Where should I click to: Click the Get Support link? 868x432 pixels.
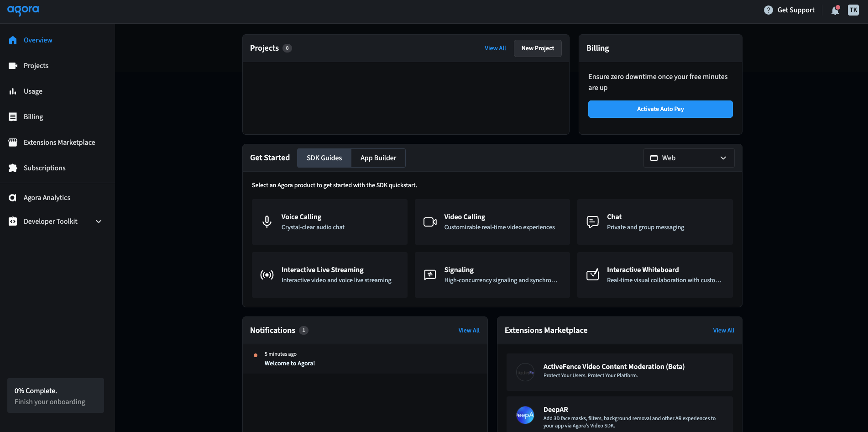coord(790,10)
